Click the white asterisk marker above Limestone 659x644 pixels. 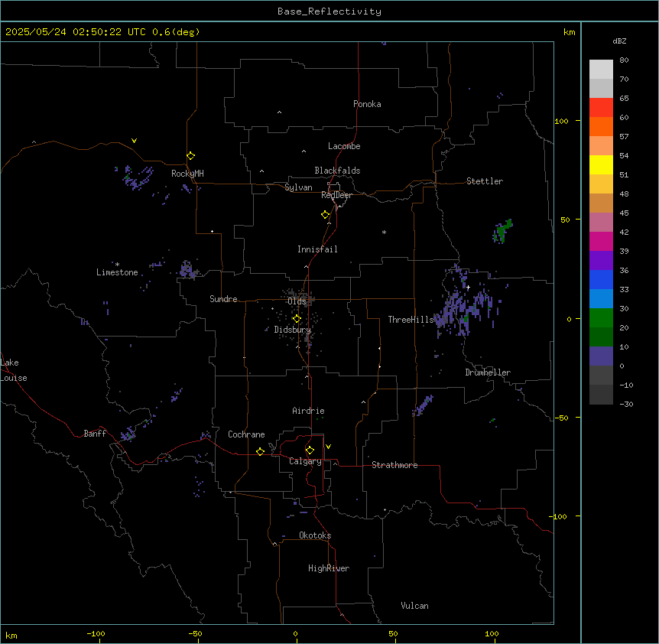click(117, 264)
